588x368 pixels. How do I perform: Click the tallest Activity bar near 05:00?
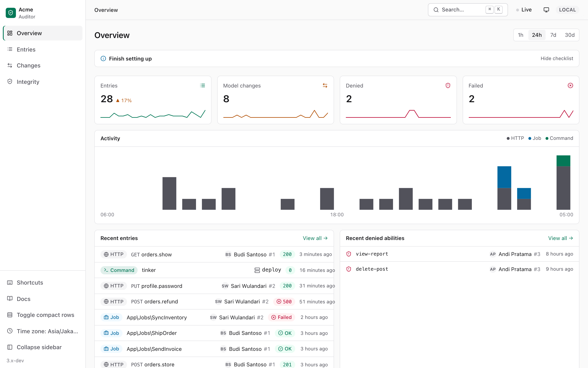pyautogui.click(x=563, y=183)
